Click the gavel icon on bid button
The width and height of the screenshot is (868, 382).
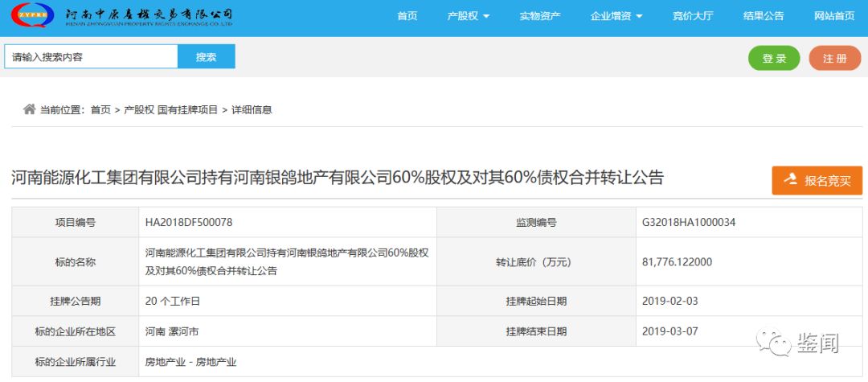tap(791, 180)
